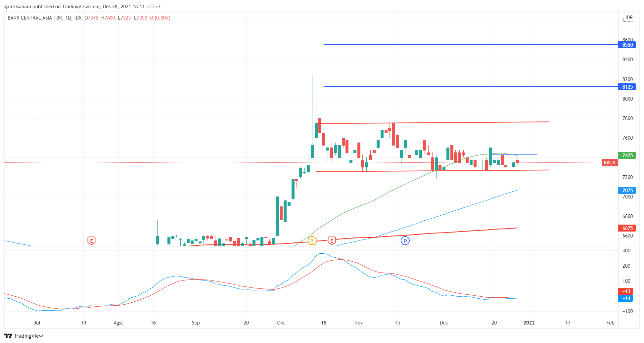Click the -14 blue indicator value label
644x343 pixels.
pos(625,298)
